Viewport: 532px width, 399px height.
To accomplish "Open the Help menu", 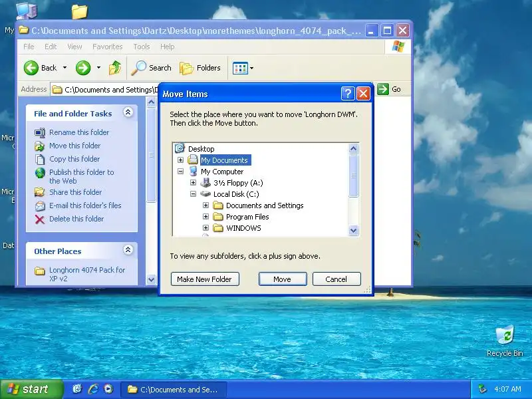I will tap(168, 47).
